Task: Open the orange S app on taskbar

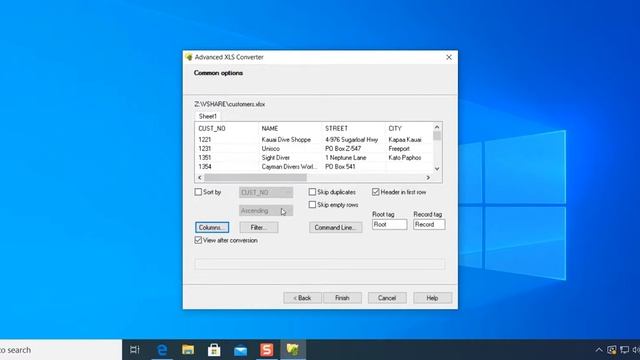Action: [267, 350]
